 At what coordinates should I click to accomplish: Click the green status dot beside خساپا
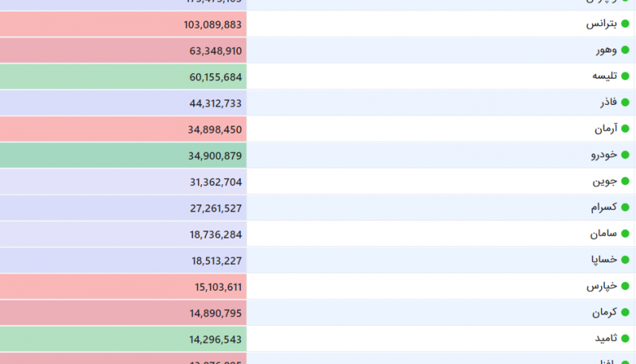point(625,260)
